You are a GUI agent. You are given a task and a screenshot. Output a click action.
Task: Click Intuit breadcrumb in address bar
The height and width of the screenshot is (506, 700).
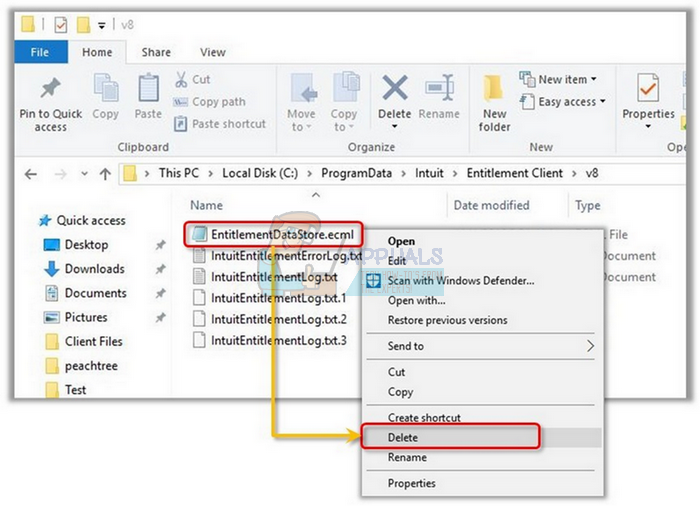(x=429, y=173)
